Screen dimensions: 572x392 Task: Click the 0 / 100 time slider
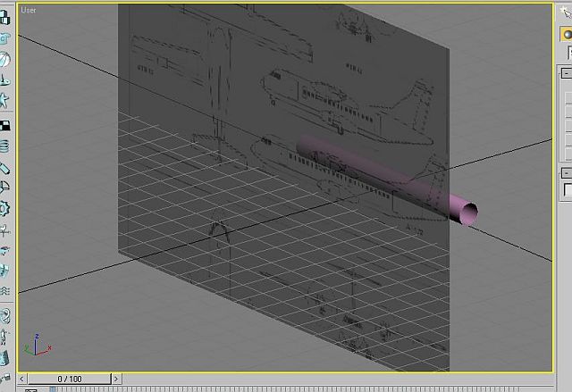tap(70, 379)
